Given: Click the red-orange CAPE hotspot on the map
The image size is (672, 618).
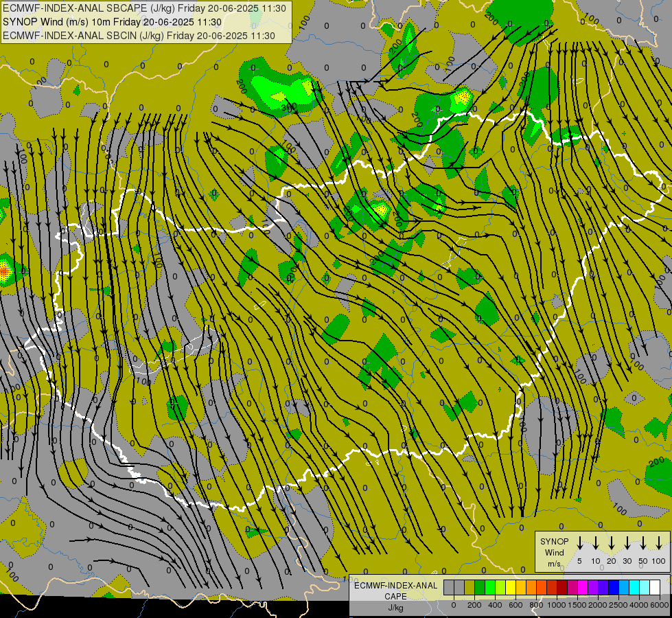Looking at the screenshot, I should pyautogui.click(x=4, y=271).
